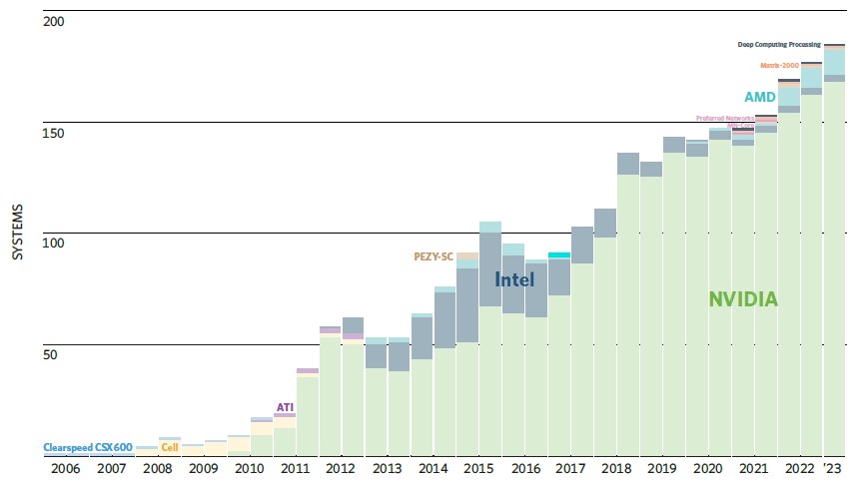Click the Cell label

point(170,447)
